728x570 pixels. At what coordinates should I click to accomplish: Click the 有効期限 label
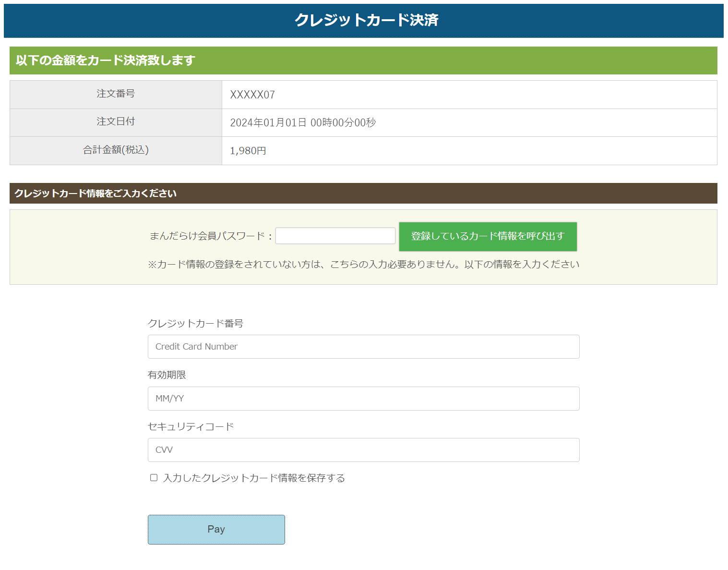pyautogui.click(x=167, y=375)
